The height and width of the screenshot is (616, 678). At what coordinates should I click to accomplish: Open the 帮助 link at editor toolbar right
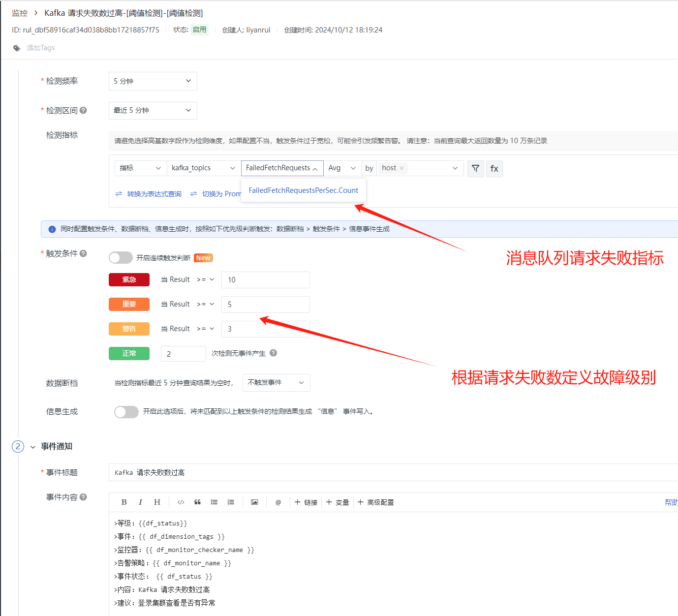tap(671, 502)
